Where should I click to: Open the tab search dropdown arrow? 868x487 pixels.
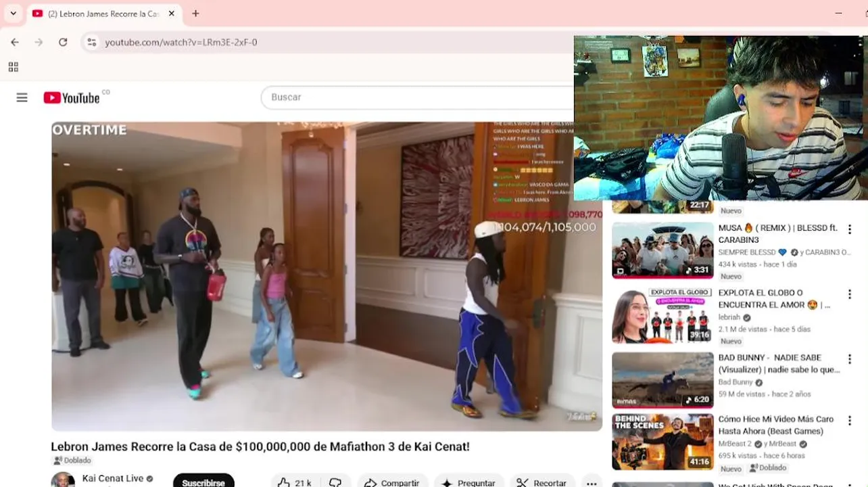(x=13, y=14)
